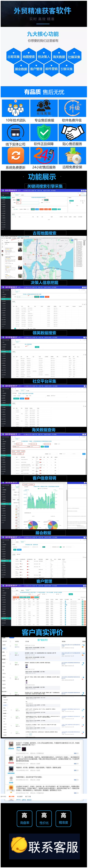The width and height of the screenshot is (88, 868).
Task: Open the 远程免费安装 disc icon
Action: click(x=72, y=156)
